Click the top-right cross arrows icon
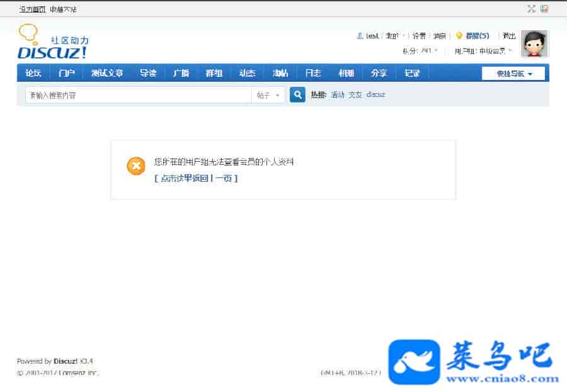 point(531,9)
